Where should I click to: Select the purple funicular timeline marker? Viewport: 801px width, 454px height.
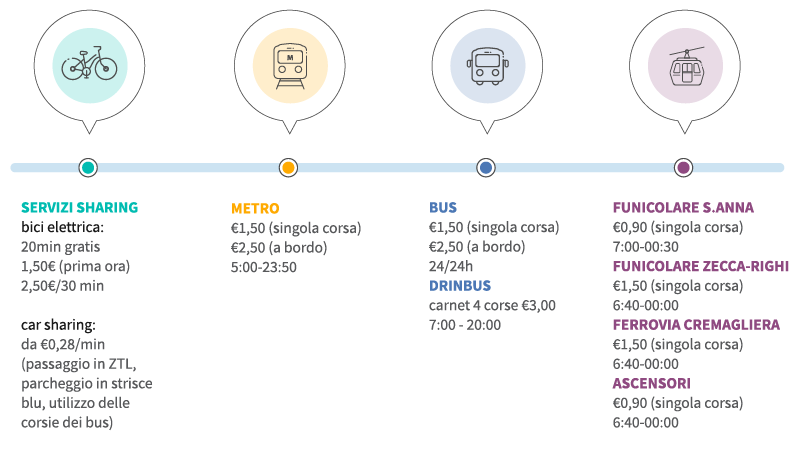pyautogui.click(x=684, y=168)
